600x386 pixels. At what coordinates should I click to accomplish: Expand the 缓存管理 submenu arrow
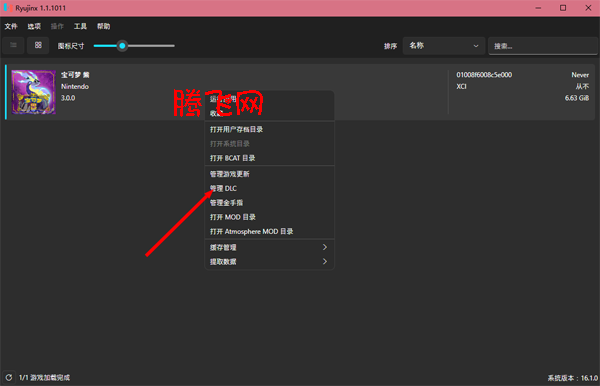point(324,247)
